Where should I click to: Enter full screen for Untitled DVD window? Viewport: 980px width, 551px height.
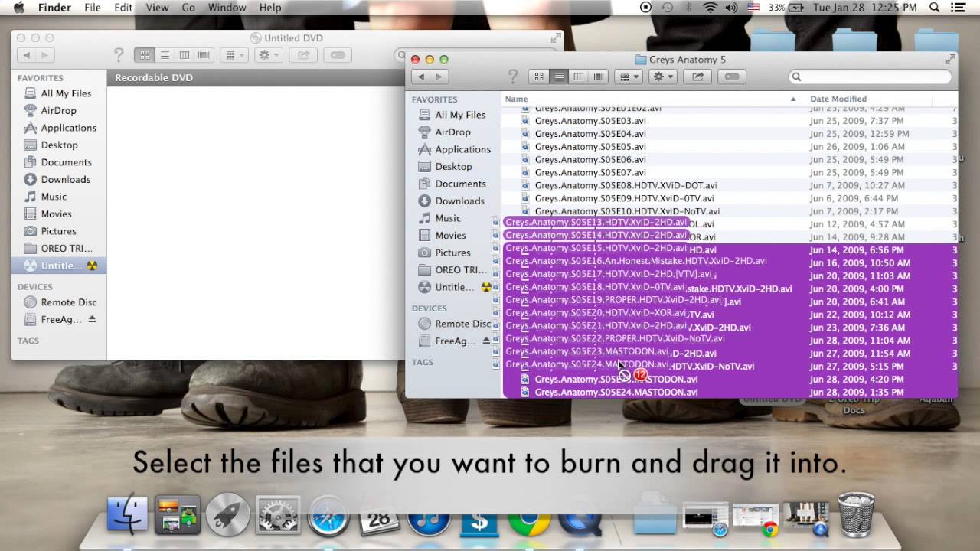pos(556,37)
